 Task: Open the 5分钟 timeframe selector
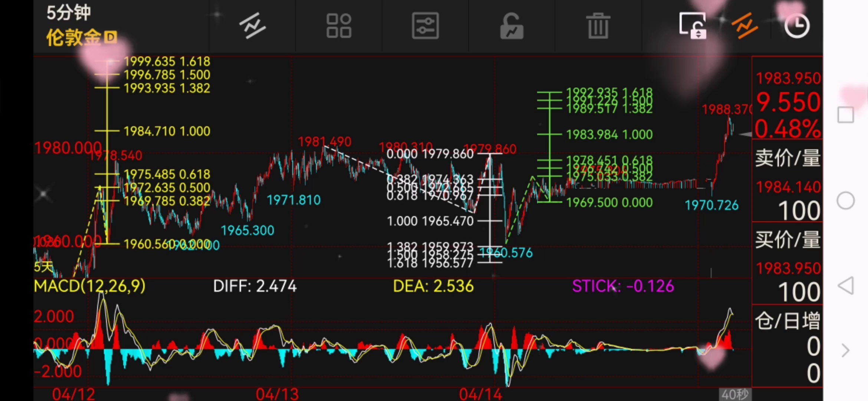point(69,13)
